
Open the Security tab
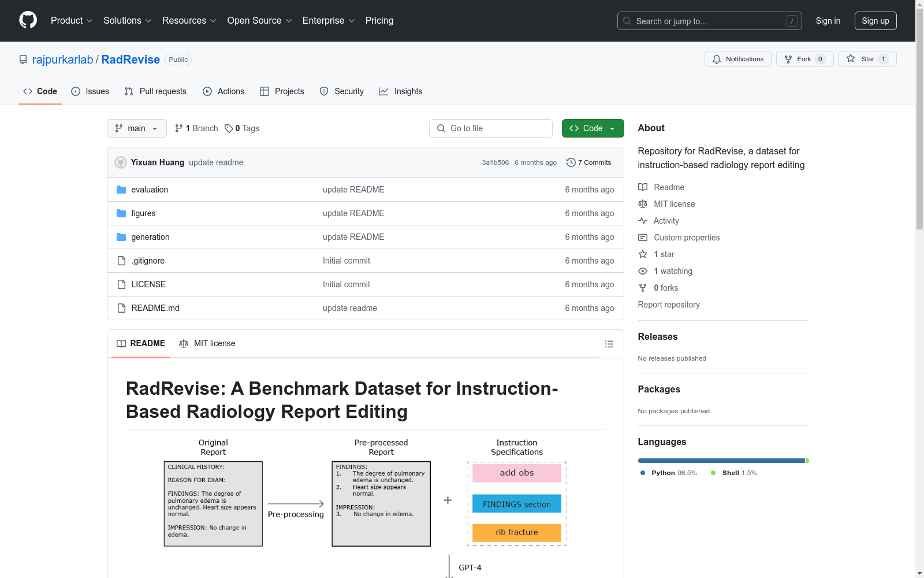point(342,91)
